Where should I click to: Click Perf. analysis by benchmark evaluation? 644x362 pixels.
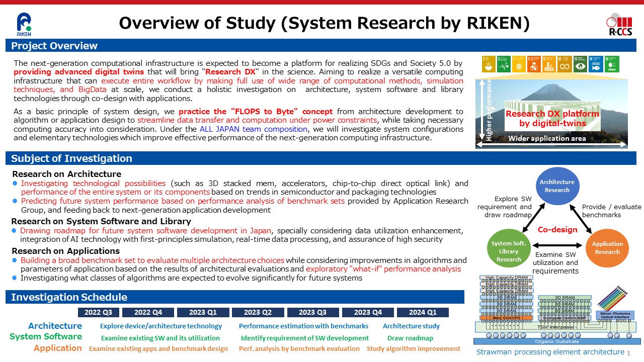(x=299, y=349)
